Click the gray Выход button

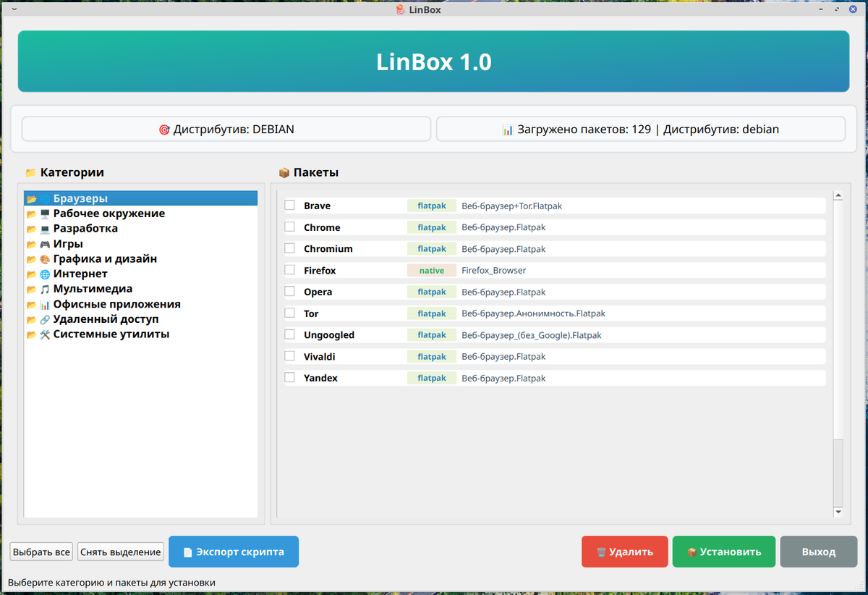(819, 552)
